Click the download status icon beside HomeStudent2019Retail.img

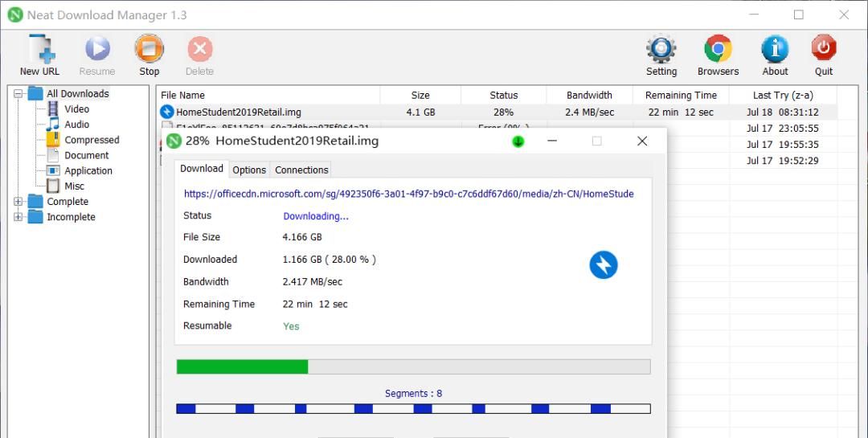(x=166, y=112)
